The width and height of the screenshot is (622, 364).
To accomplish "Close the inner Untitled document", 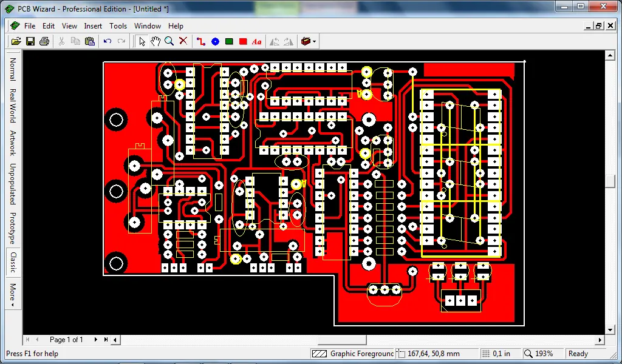I will (x=610, y=26).
